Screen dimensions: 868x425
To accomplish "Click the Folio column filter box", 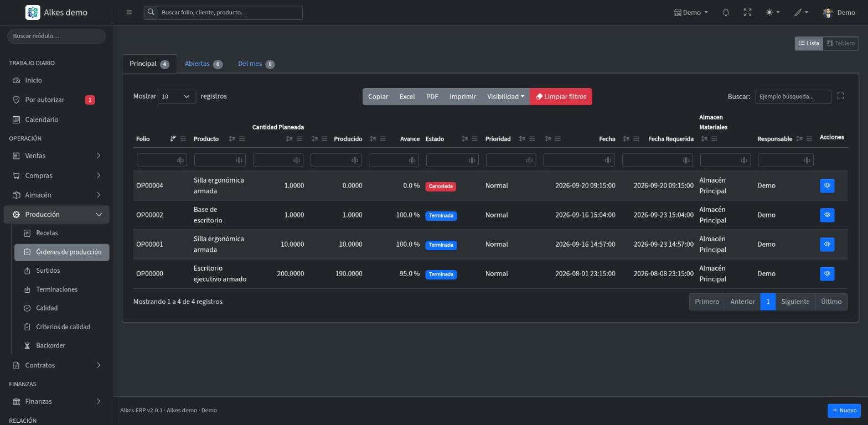I will point(162,160).
